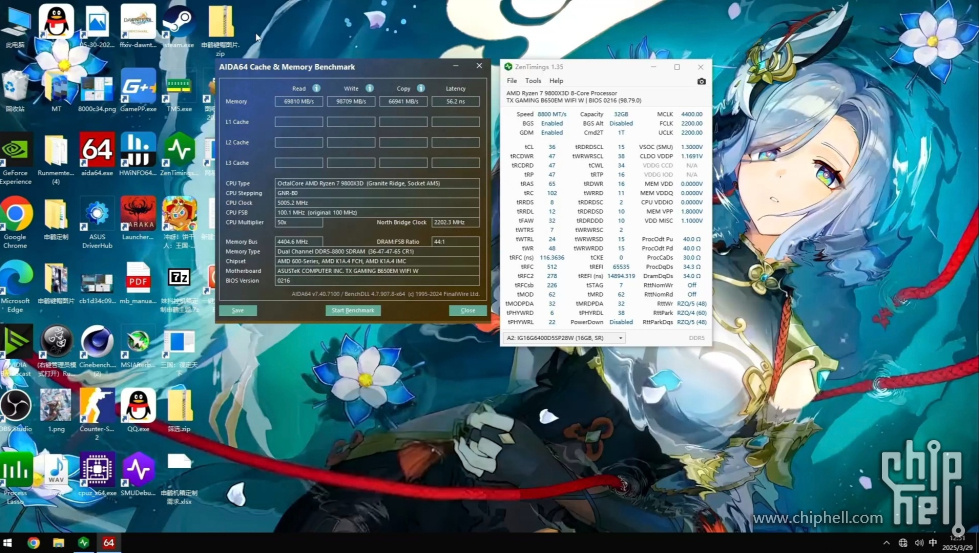Open the Process Lasso shortcut
This screenshot has width=979, height=553.
point(16,477)
